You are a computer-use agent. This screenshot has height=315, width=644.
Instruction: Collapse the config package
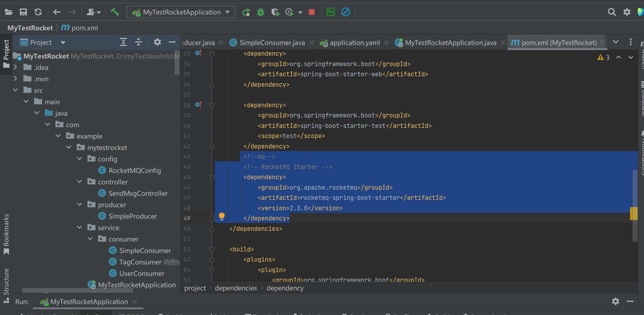pyautogui.click(x=80, y=159)
